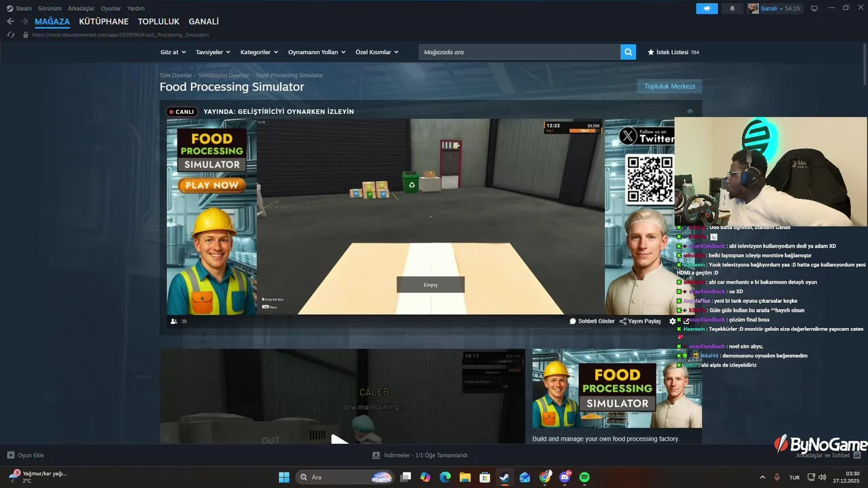The width and height of the screenshot is (868, 488).
Task: Go back with the left arrow navigation button
Action: coord(10,22)
